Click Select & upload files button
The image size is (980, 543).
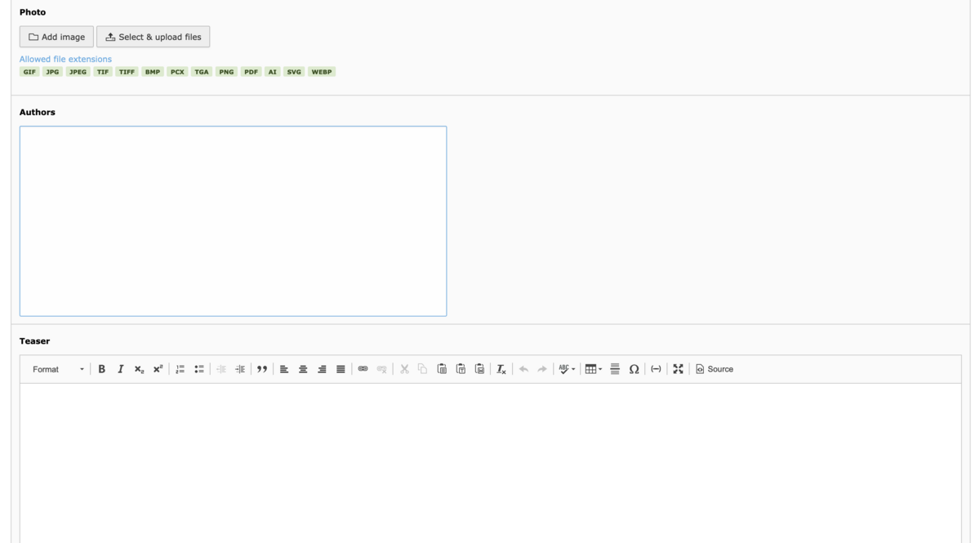154,37
